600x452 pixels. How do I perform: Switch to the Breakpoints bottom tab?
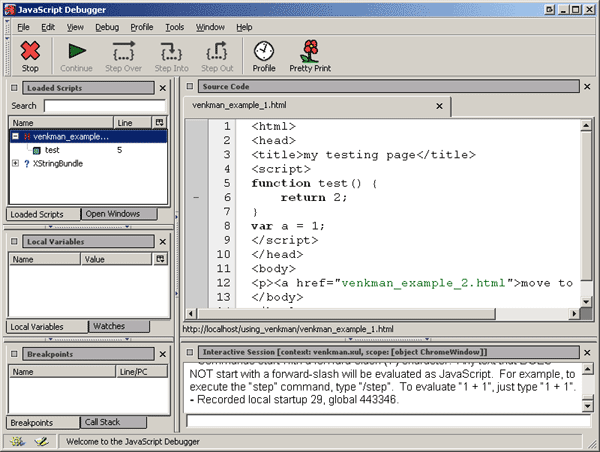pyautogui.click(x=43, y=423)
